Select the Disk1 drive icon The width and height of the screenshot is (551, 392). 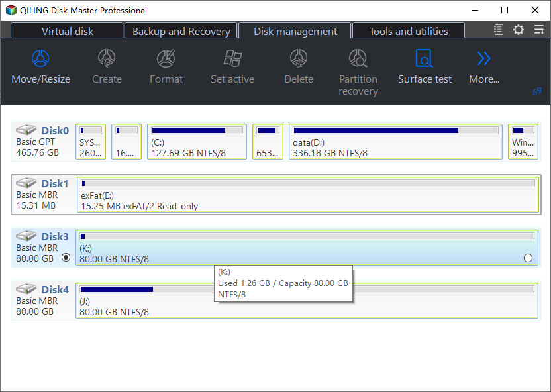click(x=26, y=183)
